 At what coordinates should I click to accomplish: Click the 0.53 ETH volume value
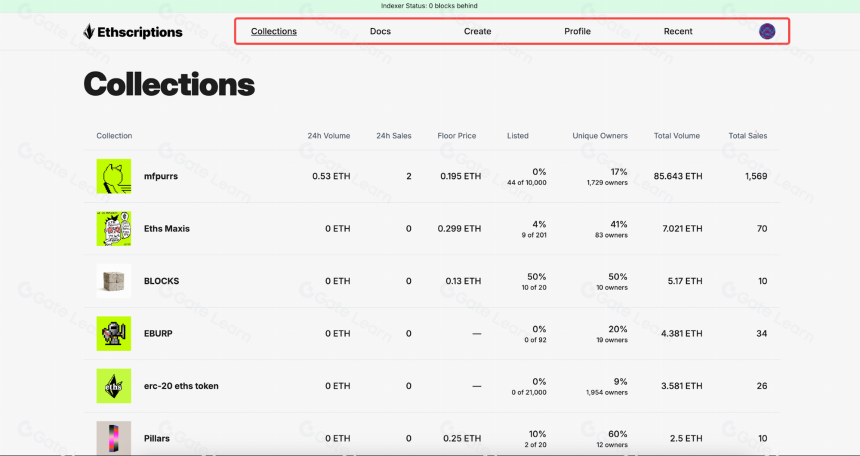[x=331, y=176]
